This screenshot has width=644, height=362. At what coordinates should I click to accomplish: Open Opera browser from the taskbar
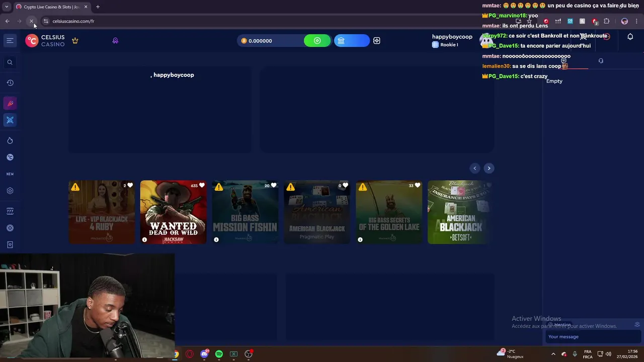(190, 354)
